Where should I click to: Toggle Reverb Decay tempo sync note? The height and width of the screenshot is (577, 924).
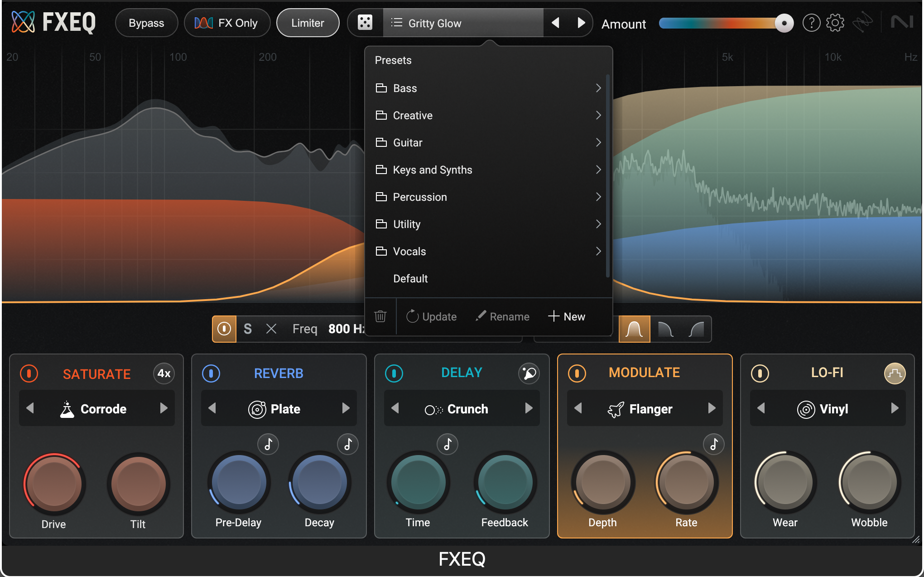click(348, 444)
